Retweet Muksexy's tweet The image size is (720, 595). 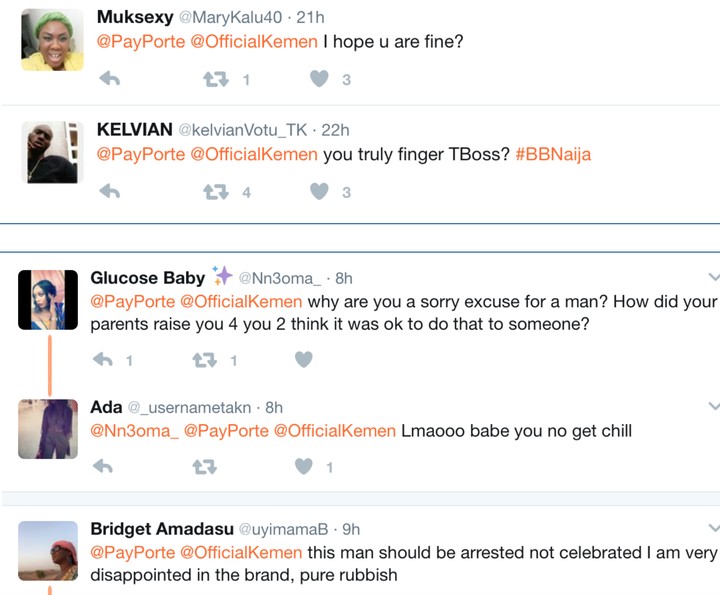(215, 79)
